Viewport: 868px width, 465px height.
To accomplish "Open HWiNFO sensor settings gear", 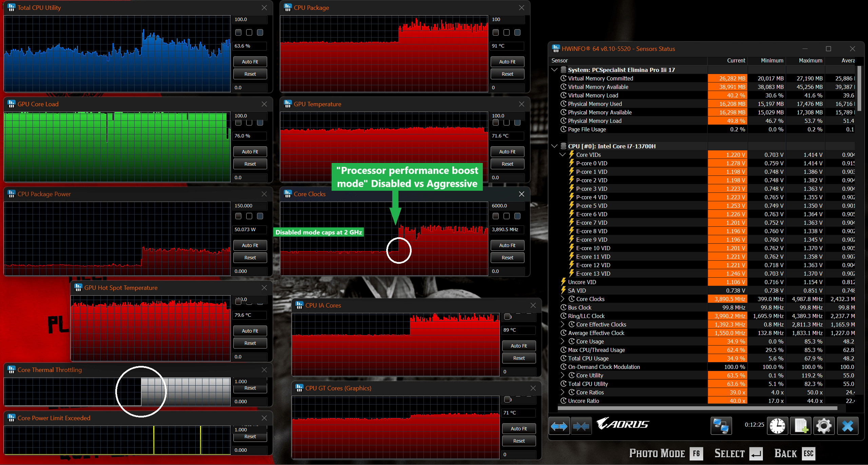I will 824,426.
